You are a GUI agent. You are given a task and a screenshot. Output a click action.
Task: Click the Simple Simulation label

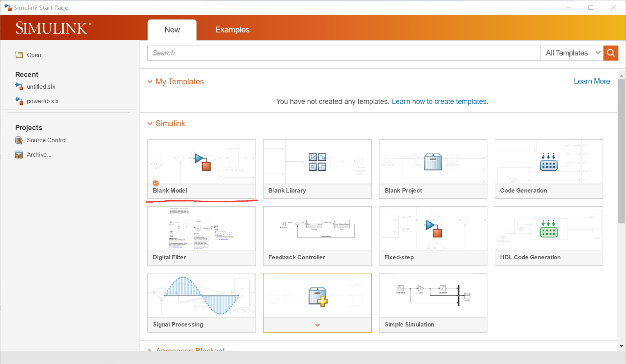(x=410, y=325)
